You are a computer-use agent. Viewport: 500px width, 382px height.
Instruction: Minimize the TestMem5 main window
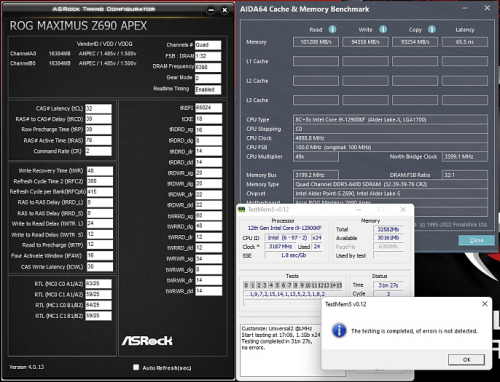pyautogui.click(x=359, y=210)
